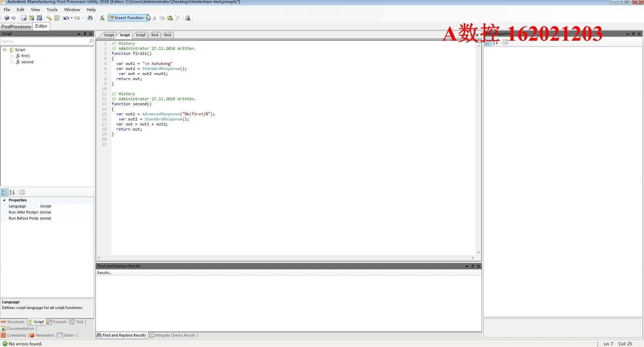This screenshot has width=644, height=347.
Task: Click the wrench settings icon in toolbar
Action: click(49, 18)
